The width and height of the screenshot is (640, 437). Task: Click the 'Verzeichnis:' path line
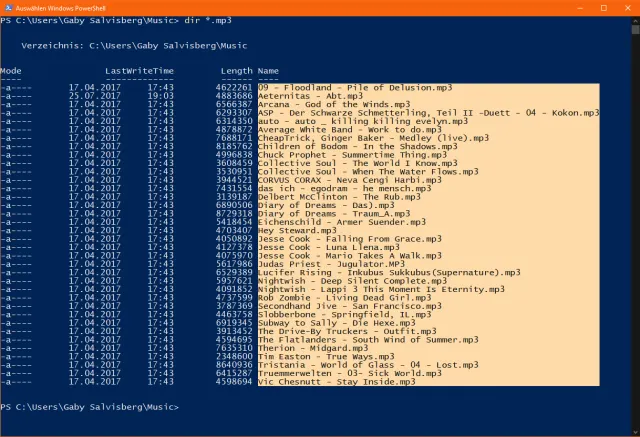click(x=134, y=46)
